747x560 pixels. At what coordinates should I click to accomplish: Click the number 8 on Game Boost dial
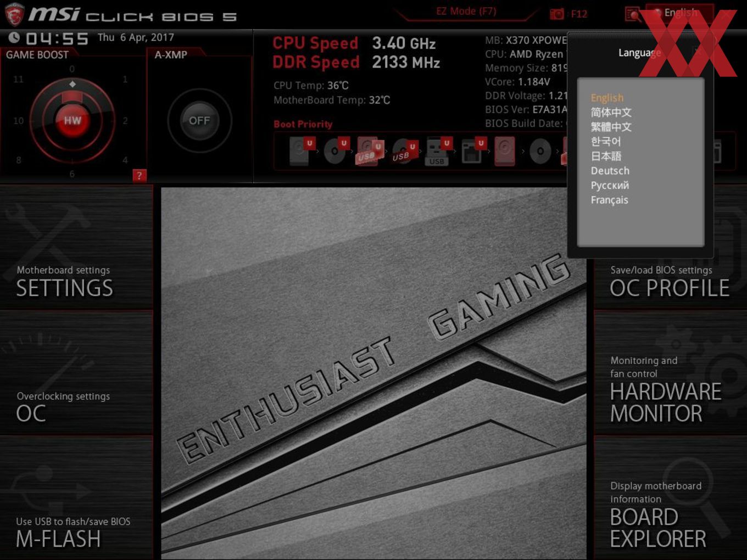19,160
